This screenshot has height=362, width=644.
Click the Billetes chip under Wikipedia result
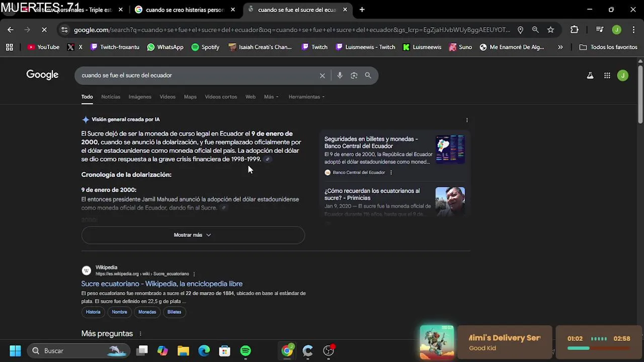pos(174,312)
